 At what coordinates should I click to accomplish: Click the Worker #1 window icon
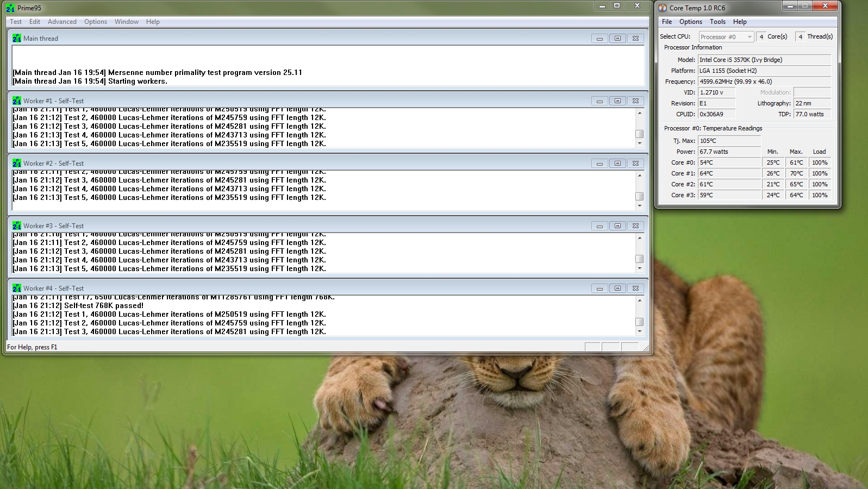[17, 101]
